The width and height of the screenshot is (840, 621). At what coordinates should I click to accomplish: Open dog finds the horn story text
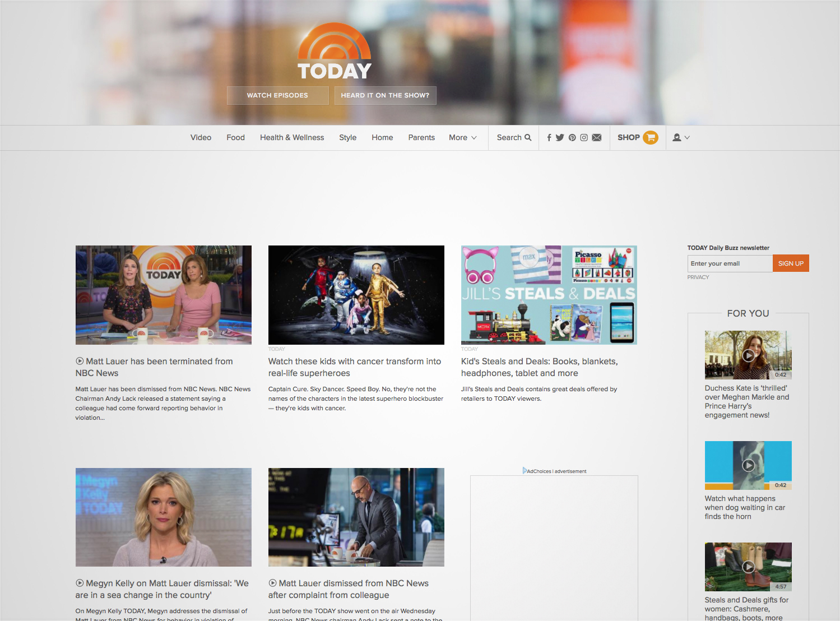point(745,507)
